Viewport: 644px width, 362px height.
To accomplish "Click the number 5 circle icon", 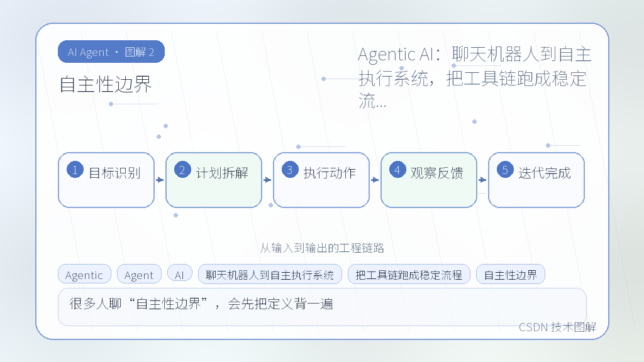I will [x=505, y=170].
